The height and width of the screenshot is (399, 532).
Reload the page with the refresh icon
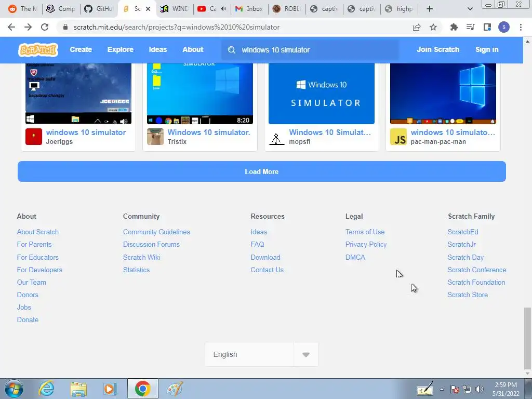click(x=45, y=27)
